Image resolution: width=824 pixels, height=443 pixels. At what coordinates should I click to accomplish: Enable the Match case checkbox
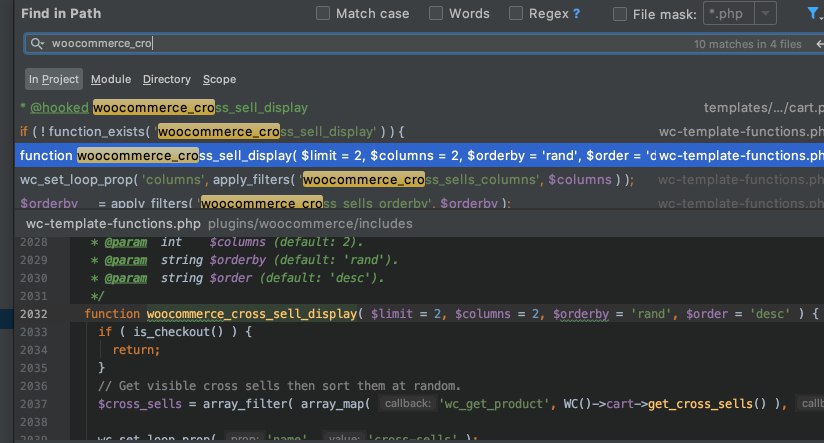323,13
